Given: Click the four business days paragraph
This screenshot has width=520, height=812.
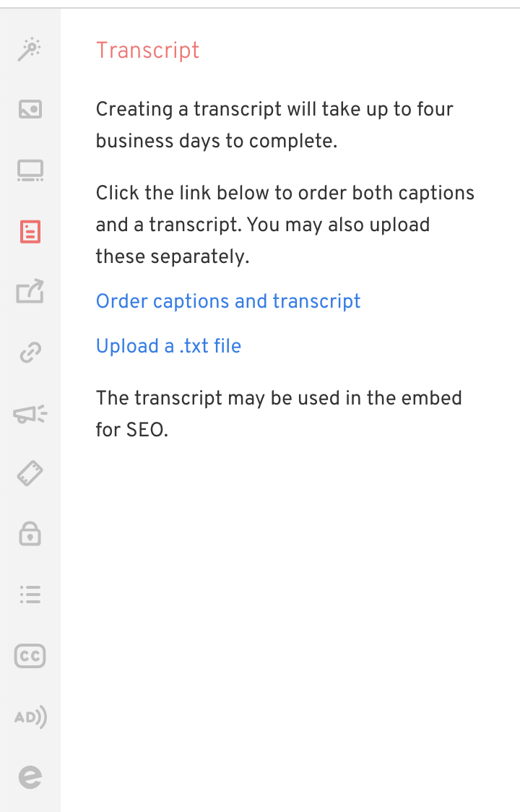Looking at the screenshot, I should [274, 125].
